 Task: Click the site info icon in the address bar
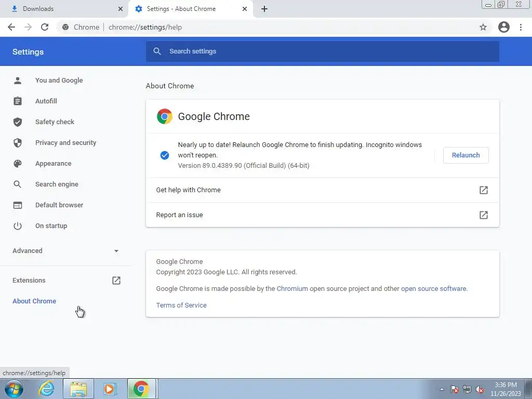[x=65, y=27]
